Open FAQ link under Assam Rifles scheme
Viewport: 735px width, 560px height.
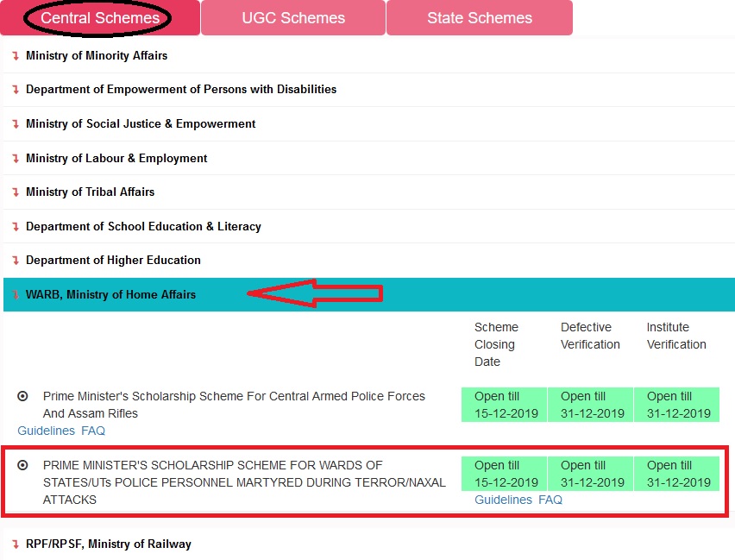point(93,431)
